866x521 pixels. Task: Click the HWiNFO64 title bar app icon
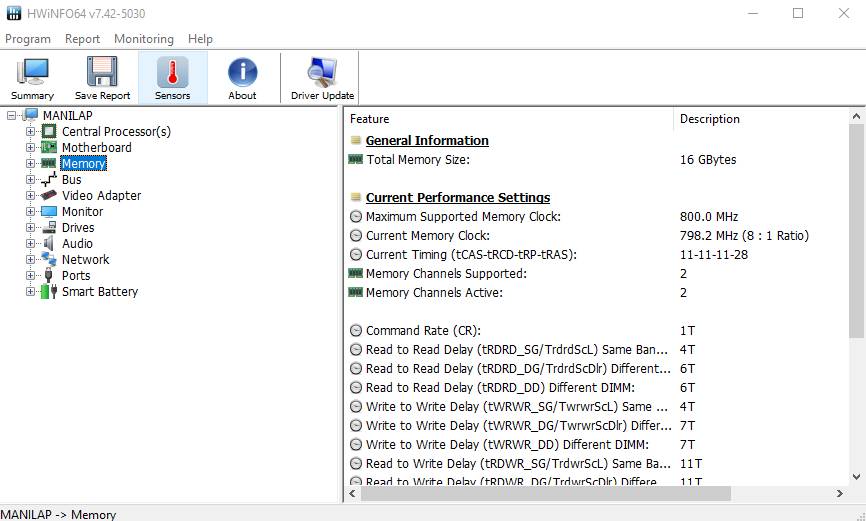[x=14, y=13]
